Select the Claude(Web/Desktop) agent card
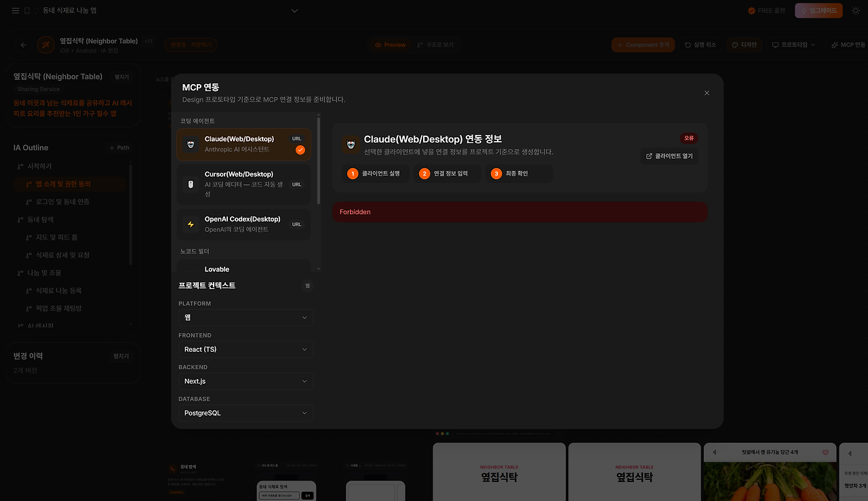Screen dimensions: 868x501 tap(244, 144)
